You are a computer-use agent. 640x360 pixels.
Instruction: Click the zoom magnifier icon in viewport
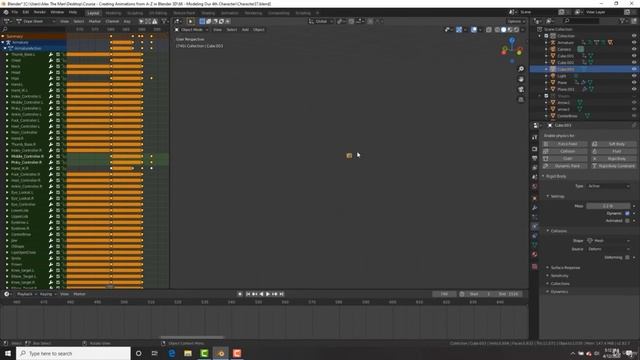click(x=521, y=69)
